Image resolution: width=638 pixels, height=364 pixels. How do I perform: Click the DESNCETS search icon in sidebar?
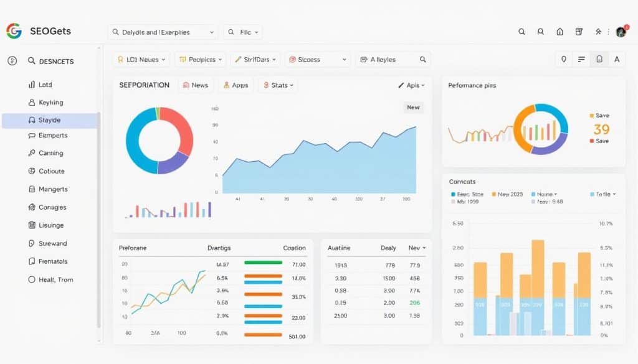[31, 61]
